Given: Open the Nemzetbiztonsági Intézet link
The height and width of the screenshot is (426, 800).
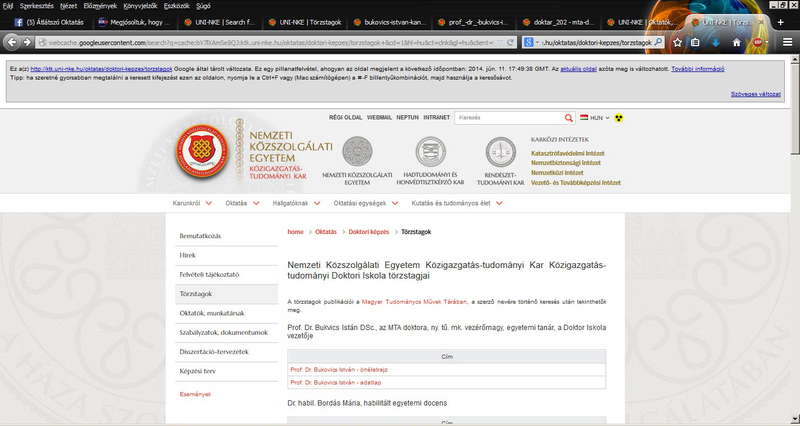Looking at the screenshot, I should (566, 163).
